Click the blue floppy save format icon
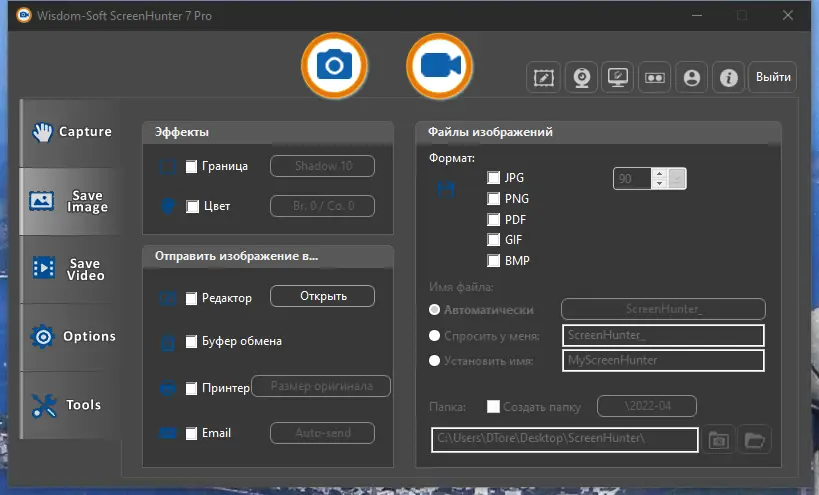Screen dimensions: 819x495 (446, 190)
